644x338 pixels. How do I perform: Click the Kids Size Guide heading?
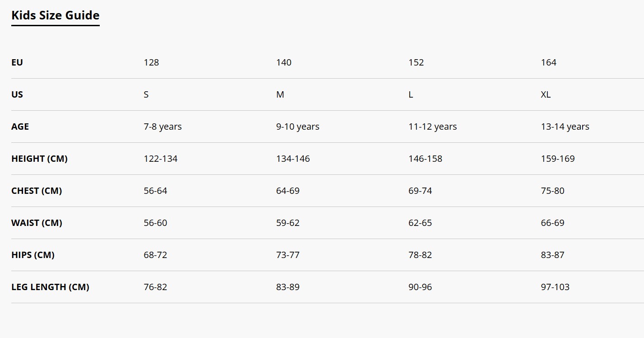coord(55,15)
